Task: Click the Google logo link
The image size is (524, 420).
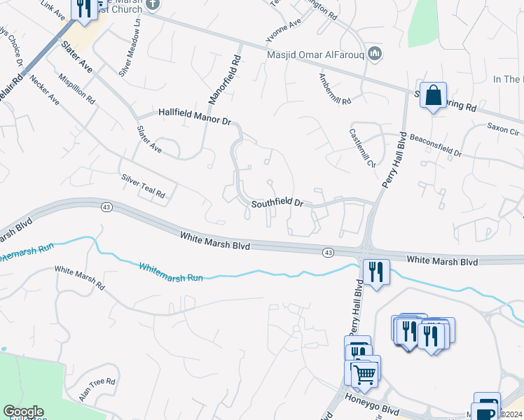Action: tap(23, 412)
